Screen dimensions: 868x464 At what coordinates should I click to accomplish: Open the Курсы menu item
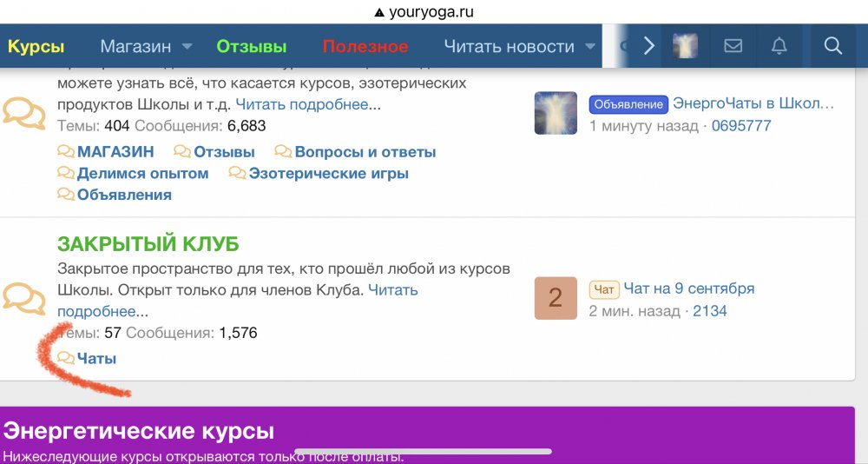click(x=36, y=47)
